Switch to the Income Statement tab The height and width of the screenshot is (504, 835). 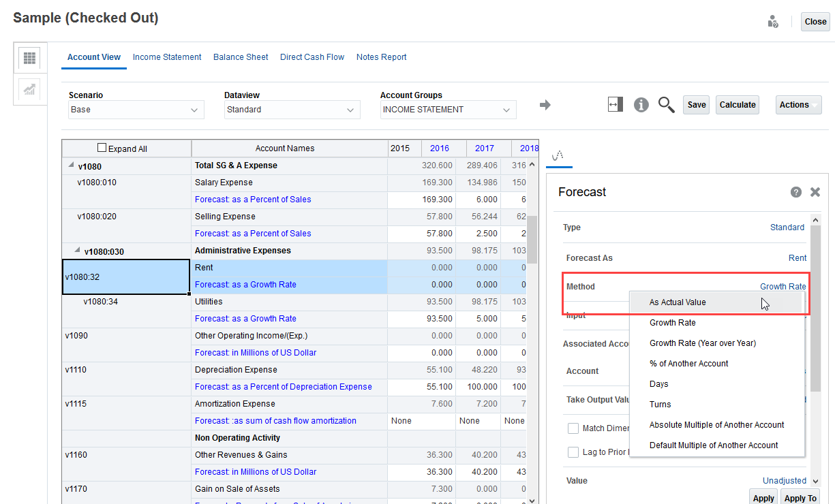pyautogui.click(x=167, y=57)
